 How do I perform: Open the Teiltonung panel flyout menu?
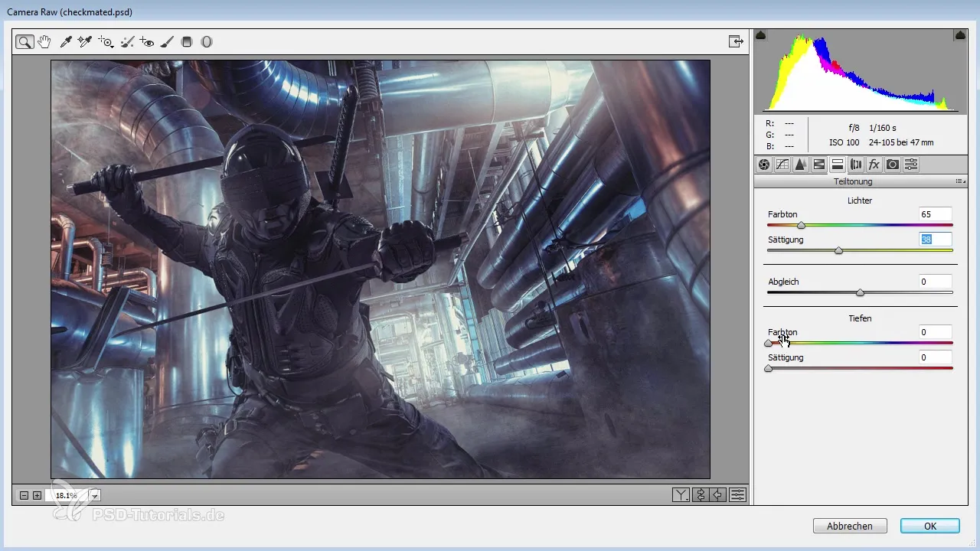tap(960, 182)
